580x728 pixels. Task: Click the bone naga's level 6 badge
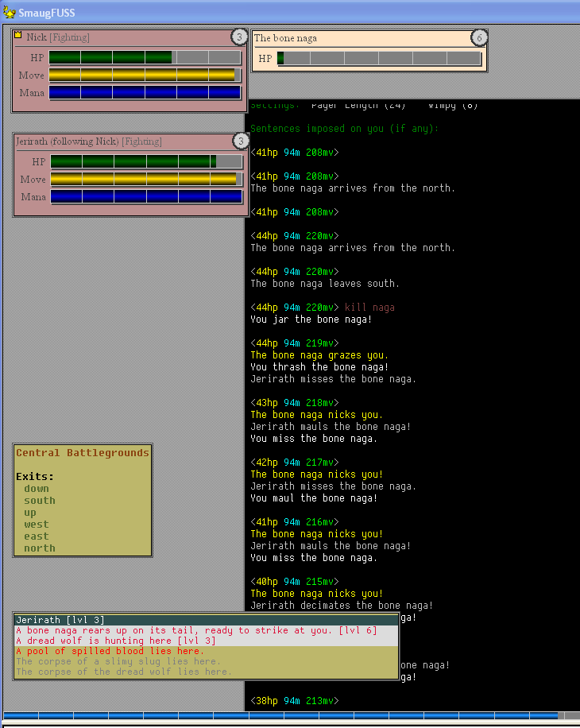478,37
